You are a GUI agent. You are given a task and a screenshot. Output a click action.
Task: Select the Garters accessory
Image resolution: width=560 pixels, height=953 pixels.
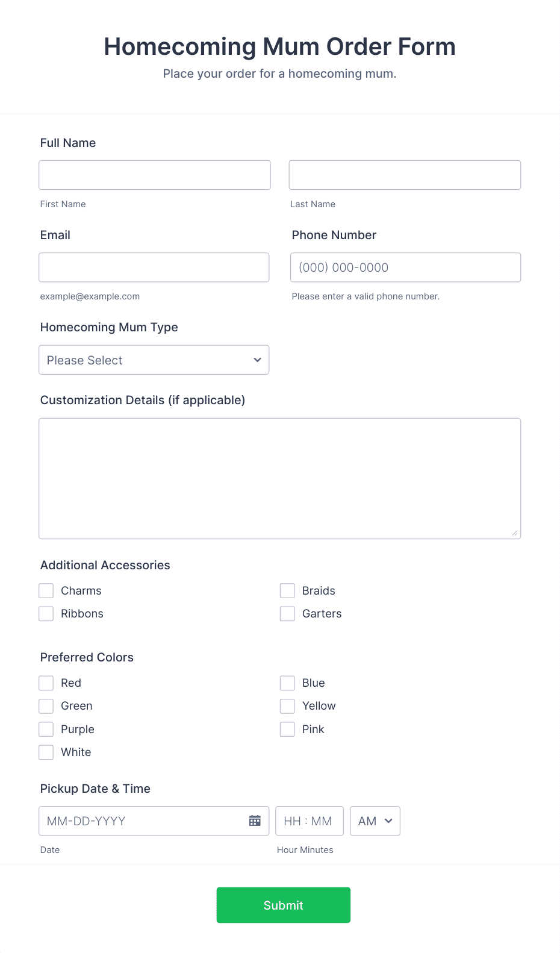point(287,613)
